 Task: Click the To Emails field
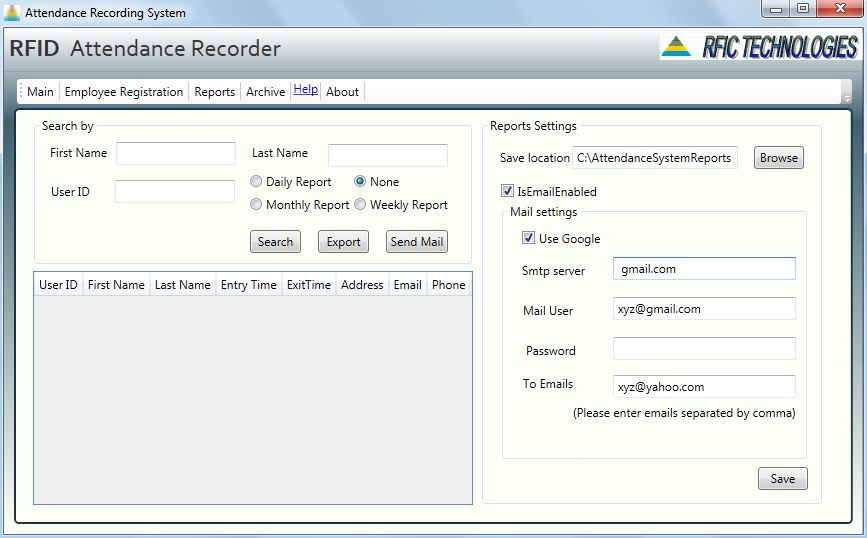704,386
